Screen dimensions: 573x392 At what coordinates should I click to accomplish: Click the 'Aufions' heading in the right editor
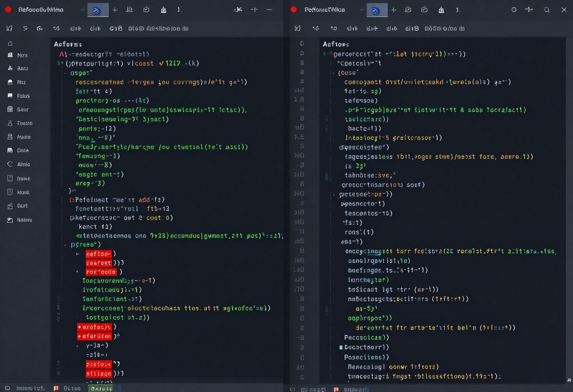[x=336, y=44]
